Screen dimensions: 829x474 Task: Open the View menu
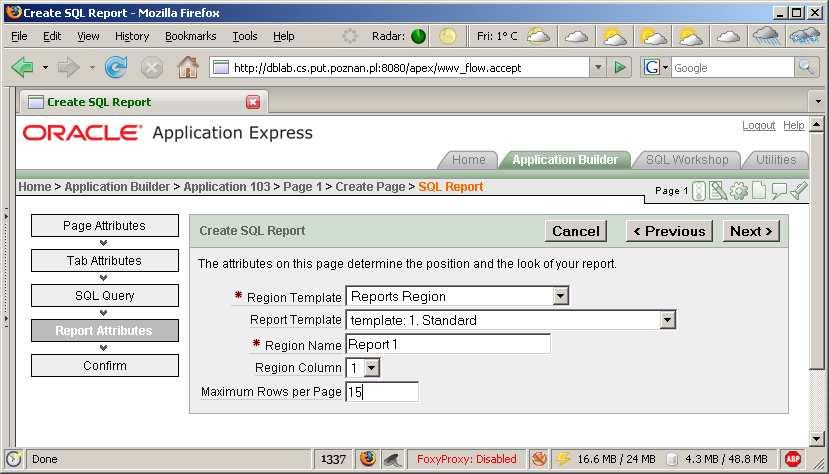[88, 36]
